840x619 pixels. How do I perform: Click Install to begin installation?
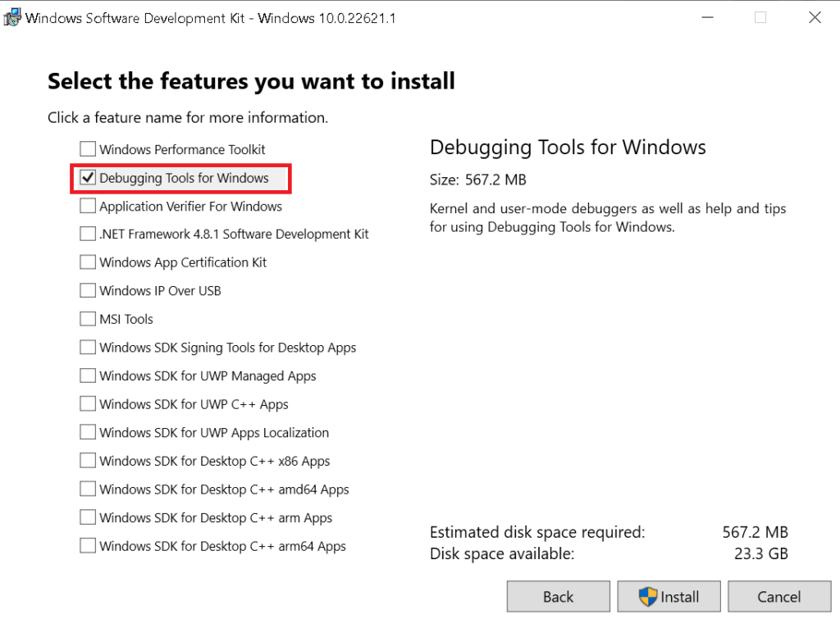tap(669, 596)
